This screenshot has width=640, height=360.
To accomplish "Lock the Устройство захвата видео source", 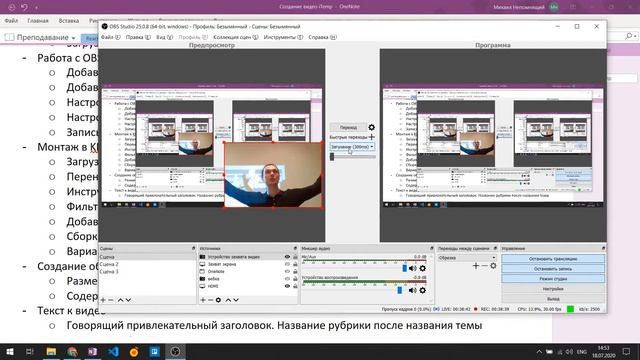I will click(x=295, y=257).
